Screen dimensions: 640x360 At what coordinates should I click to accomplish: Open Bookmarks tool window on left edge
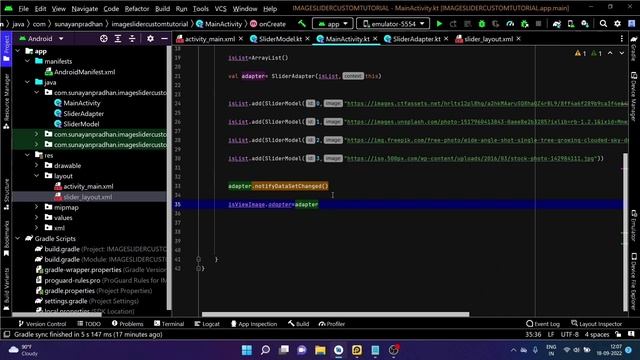(6, 239)
